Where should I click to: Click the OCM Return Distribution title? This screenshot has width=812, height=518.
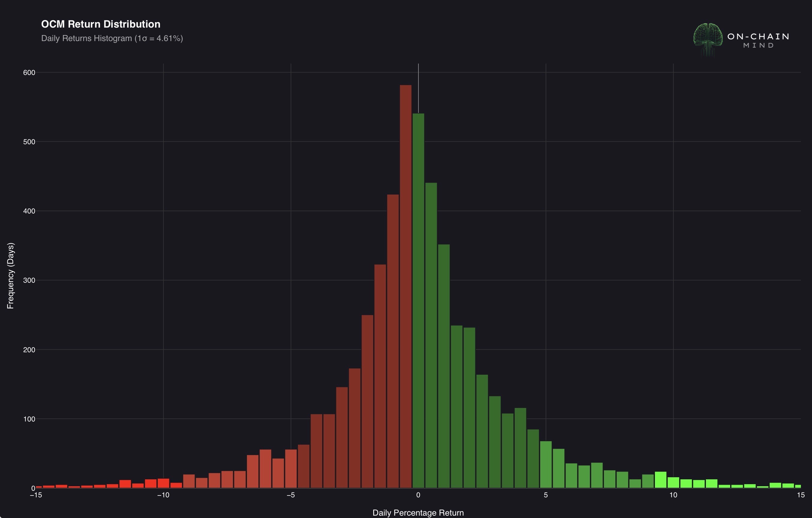(100, 24)
